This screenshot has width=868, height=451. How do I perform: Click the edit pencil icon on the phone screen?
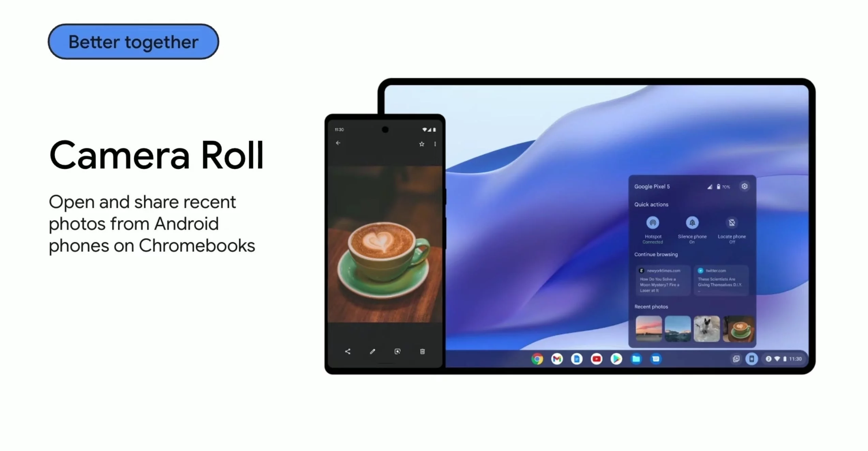(x=372, y=352)
